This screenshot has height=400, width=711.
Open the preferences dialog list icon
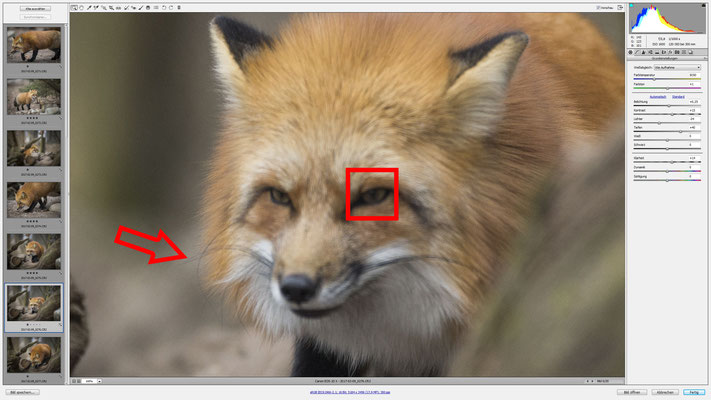point(156,7)
